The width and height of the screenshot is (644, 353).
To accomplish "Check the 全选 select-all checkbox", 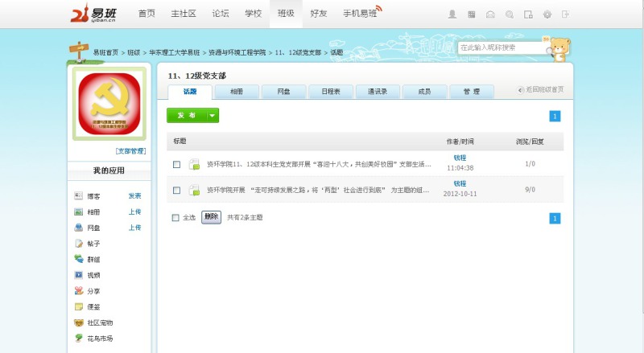I will tap(176, 217).
